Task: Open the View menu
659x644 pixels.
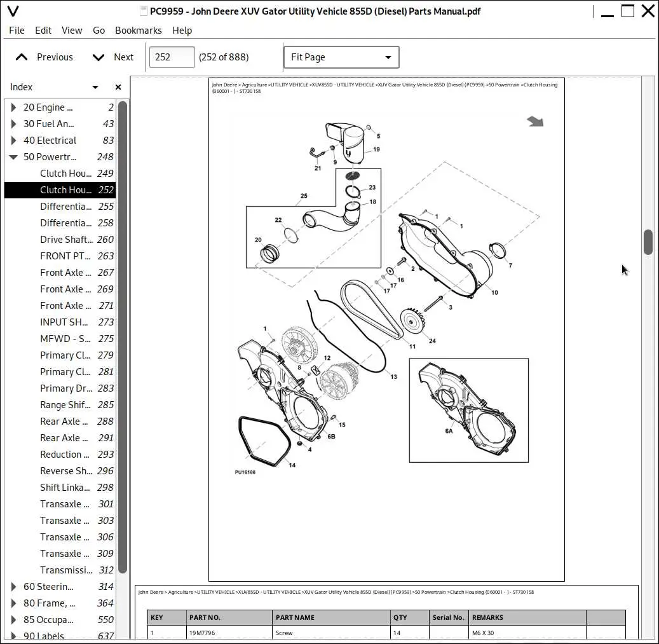Action: click(72, 31)
